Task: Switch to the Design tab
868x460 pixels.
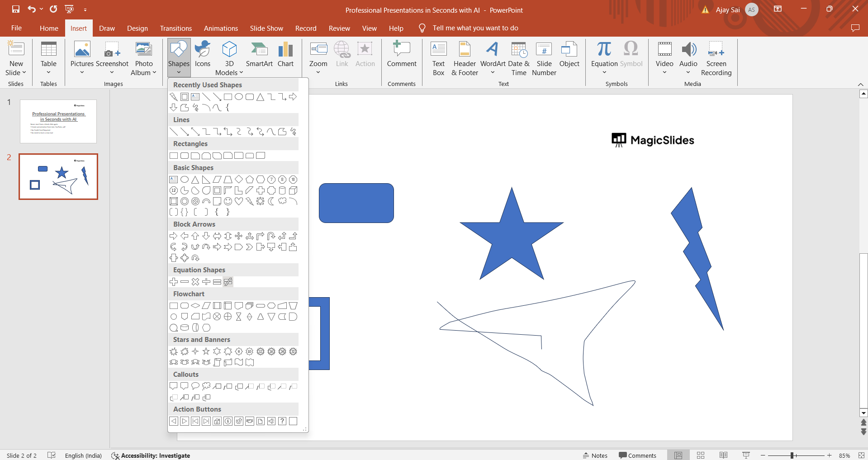Action: 137,28
